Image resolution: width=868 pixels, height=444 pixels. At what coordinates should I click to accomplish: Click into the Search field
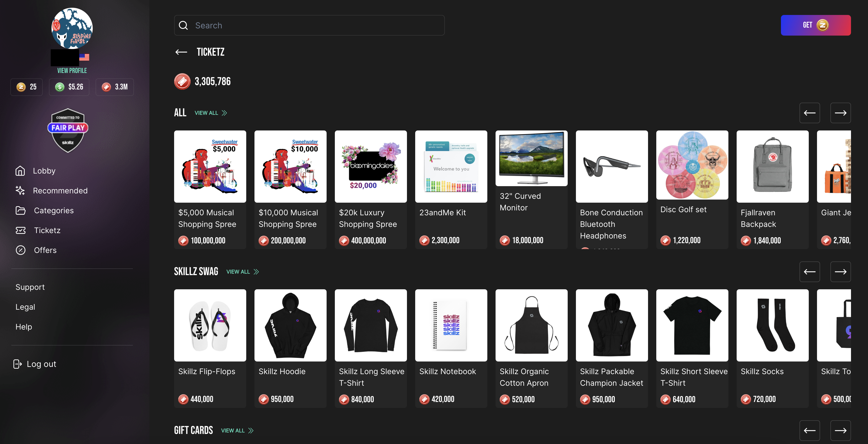pyautogui.click(x=309, y=25)
